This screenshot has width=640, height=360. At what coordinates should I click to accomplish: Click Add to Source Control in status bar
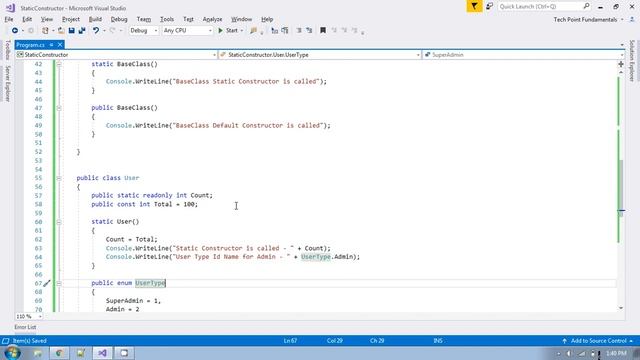598,340
